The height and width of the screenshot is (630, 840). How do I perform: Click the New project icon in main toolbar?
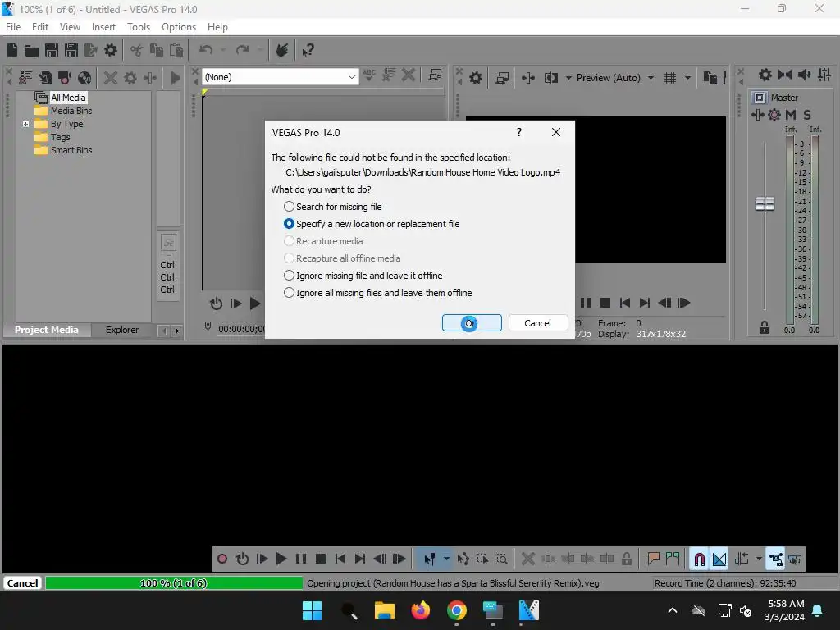click(12, 50)
